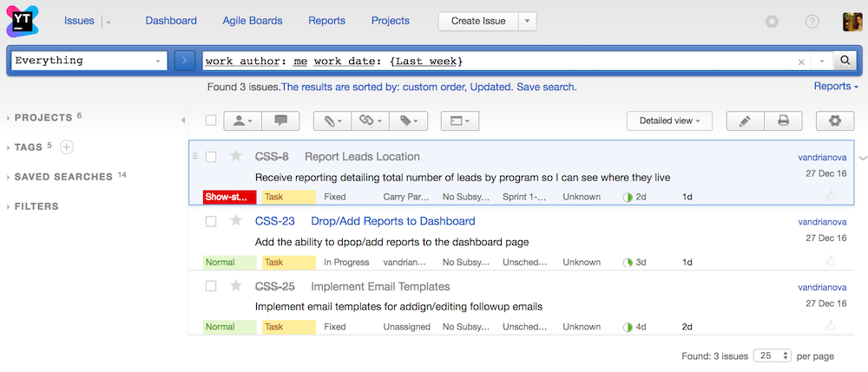Open the Reports dropdown under search
Screen dimensions: 868x372
click(836, 86)
